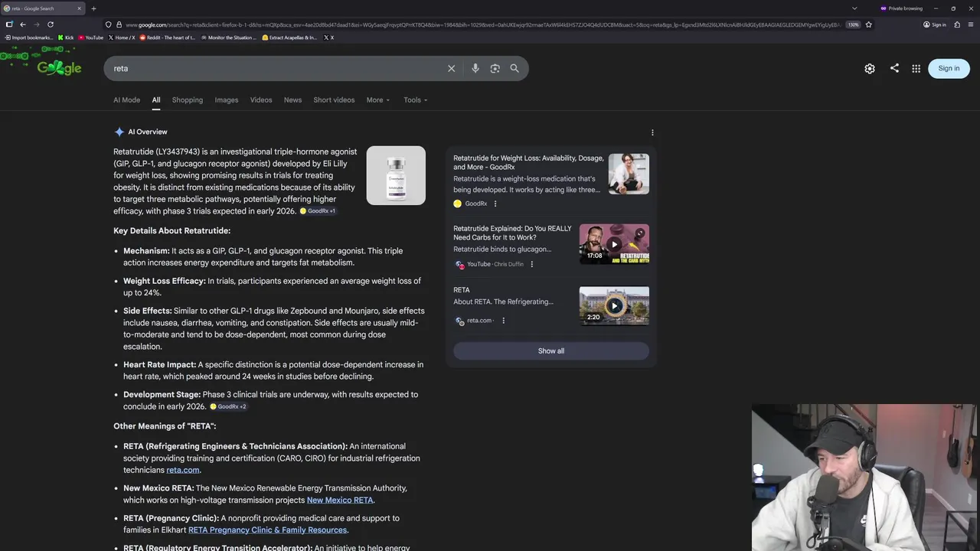Follow 'RETA Pregnancy Clinic & Family Resources' link
Viewport: 980px width, 551px height.
pos(268,530)
